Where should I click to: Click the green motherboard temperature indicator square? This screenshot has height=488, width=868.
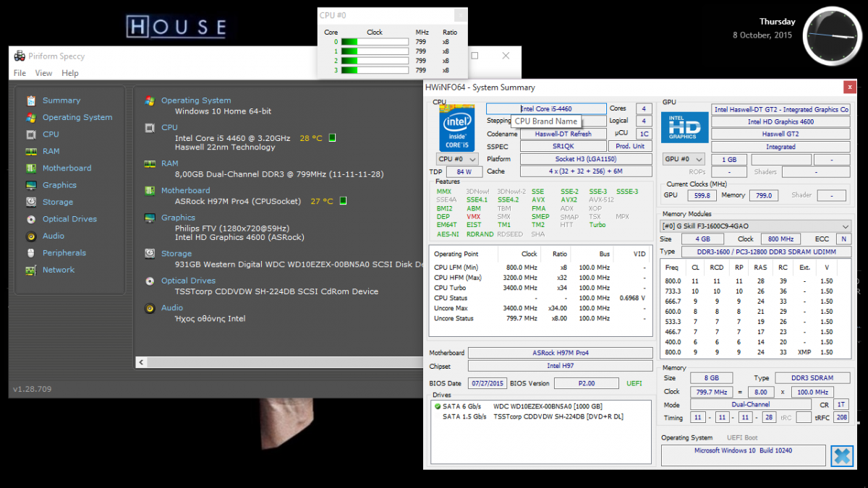pos(344,201)
